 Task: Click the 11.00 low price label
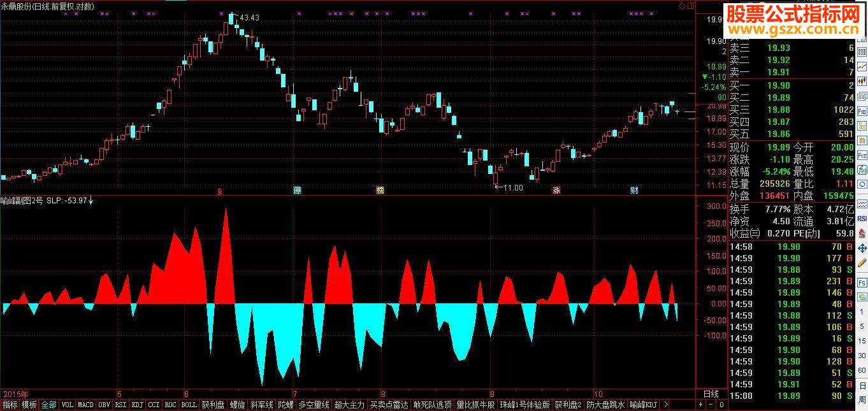[x=513, y=187]
